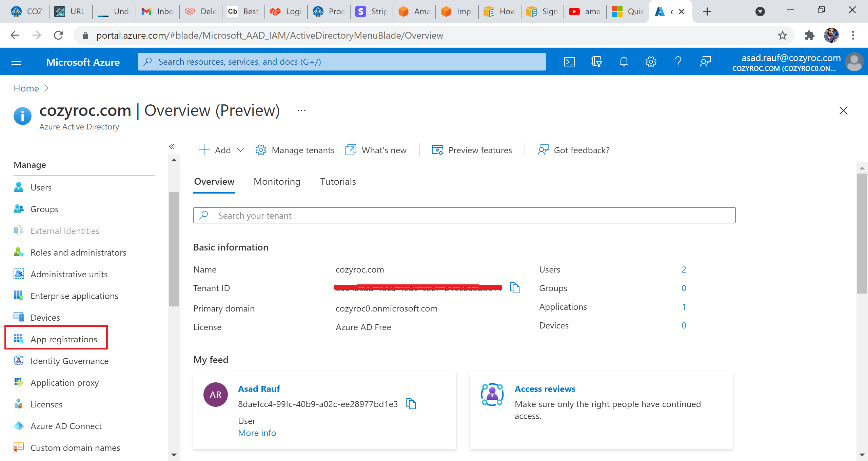Image resolution: width=868 pixels, height=461 pixels.
Task: Click the Access reviews icon
Action: click(x=492, y=395)
